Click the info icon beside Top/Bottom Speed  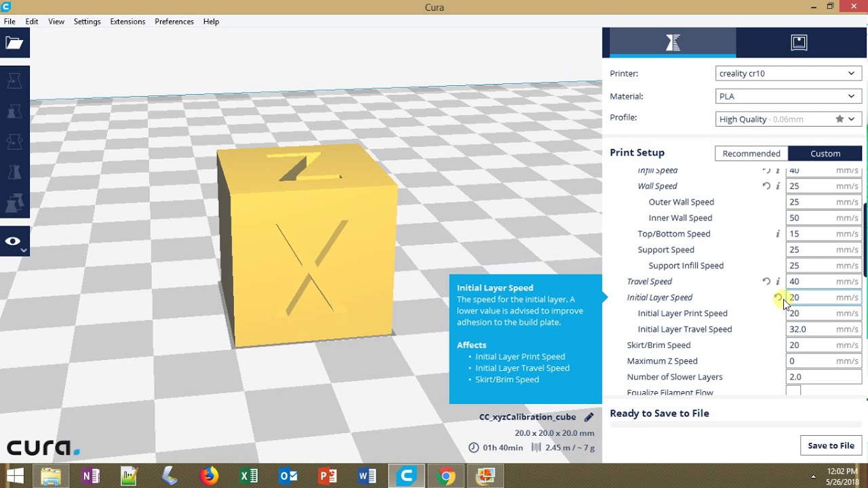[778, 234]
